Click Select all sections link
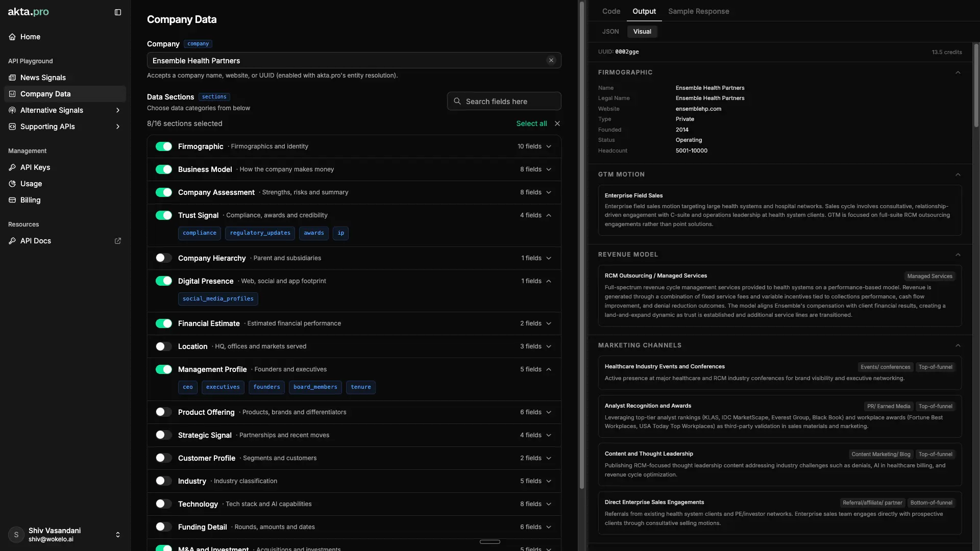Image resolution: width=980 pixels, height=551 pixels. [x=531, y=123]
